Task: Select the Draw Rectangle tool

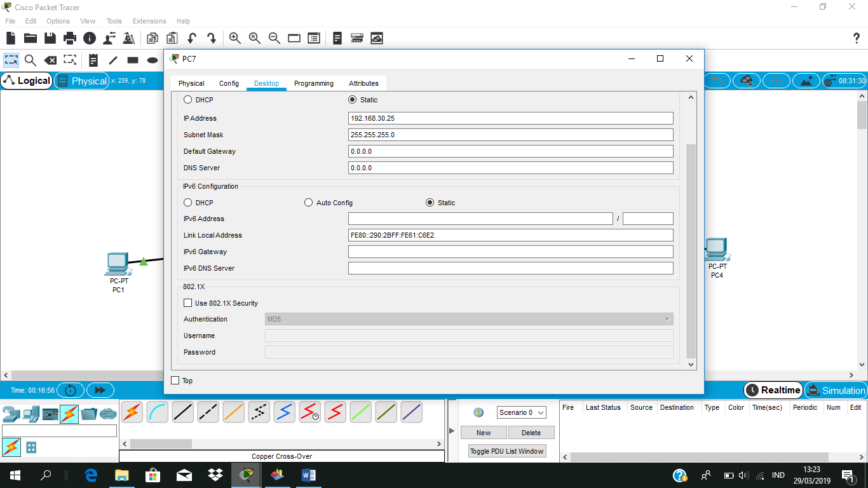Action: 133,60
